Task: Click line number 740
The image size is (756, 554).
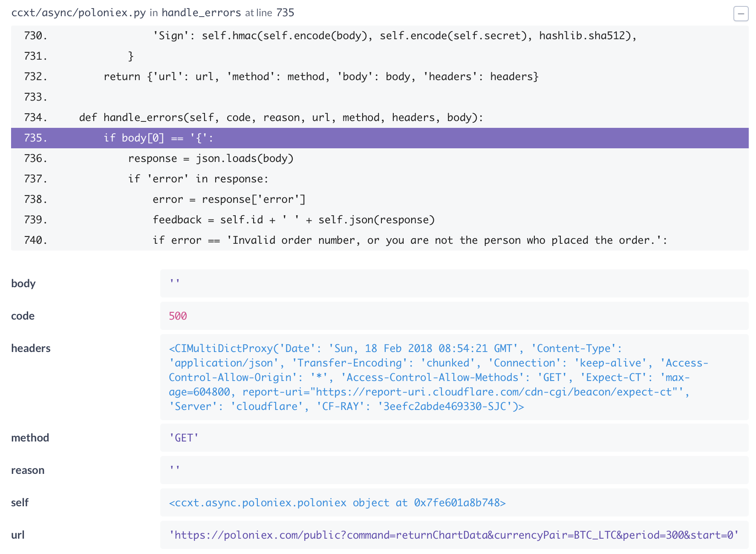Action: point(35,240)
